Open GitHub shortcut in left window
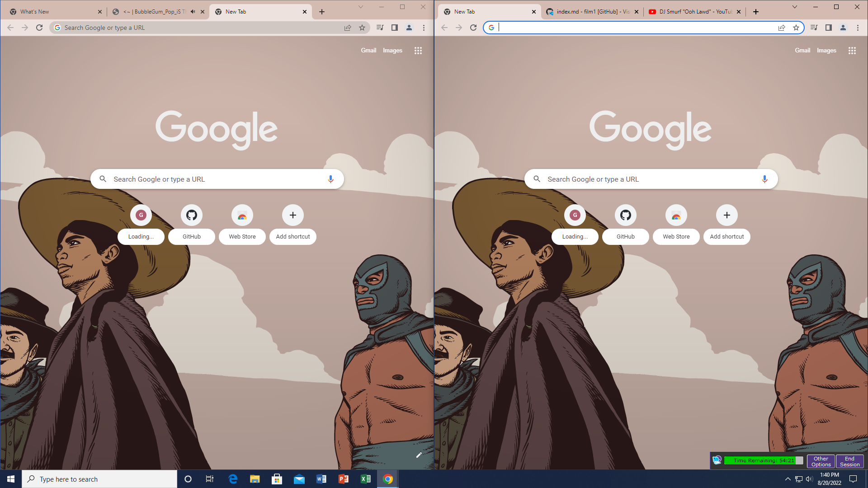The height and width of the screenshot is (488, 868). click(191, 215)
